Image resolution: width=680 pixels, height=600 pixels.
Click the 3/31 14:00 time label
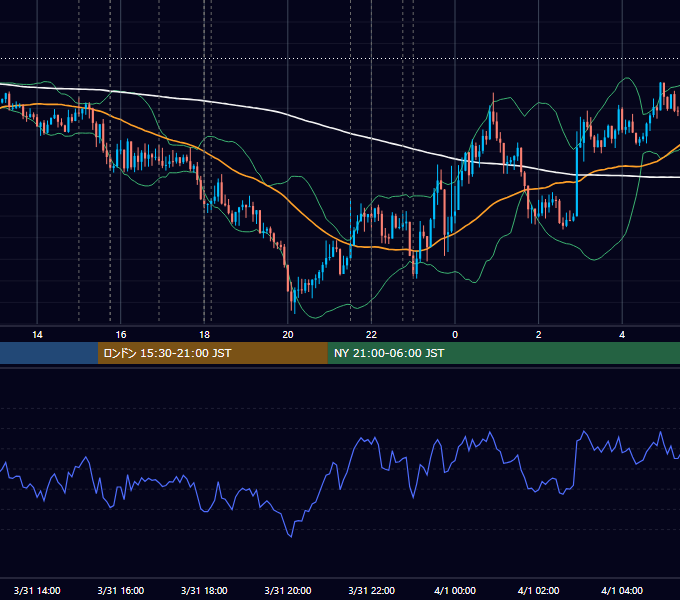pos(37,590)
